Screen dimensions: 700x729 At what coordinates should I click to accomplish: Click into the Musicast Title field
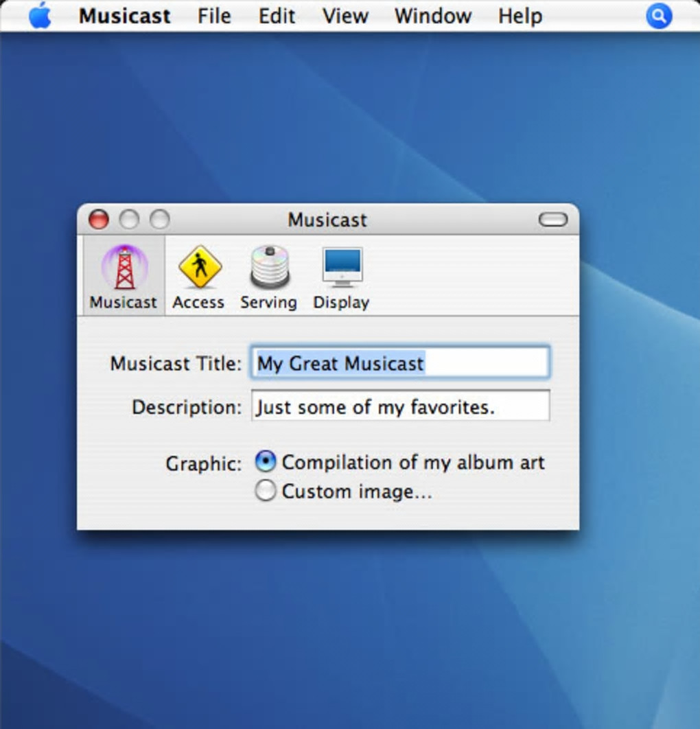coord(400,362)
